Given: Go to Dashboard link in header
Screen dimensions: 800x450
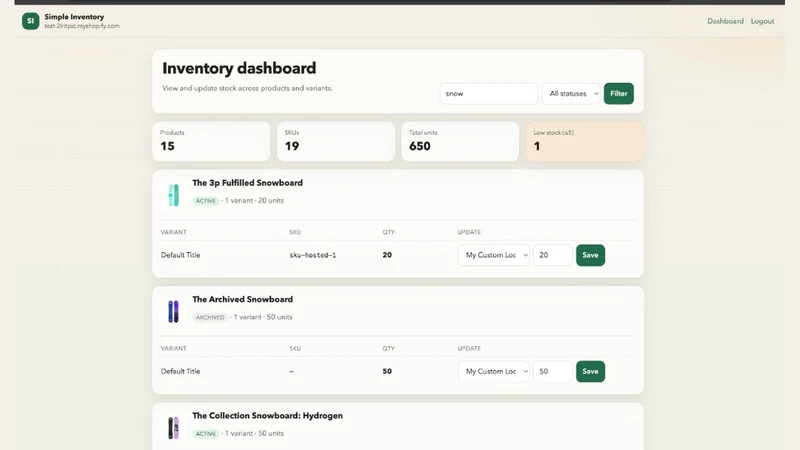Looking at the screenshot, I should click(x=725, y=21).
